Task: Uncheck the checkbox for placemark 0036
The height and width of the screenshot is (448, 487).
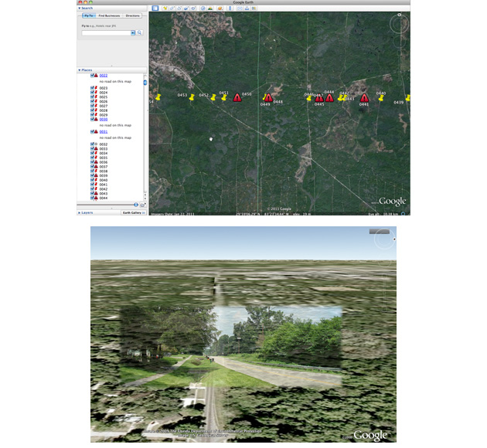Action: tap(92, 162)
